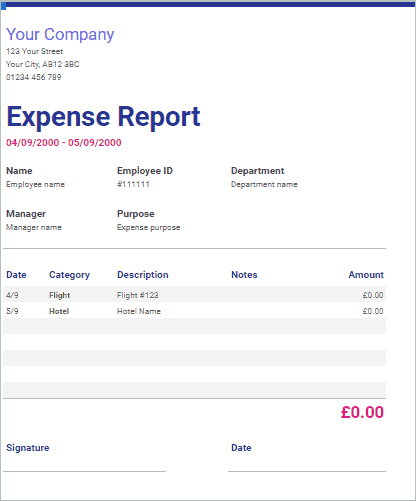Click the Employee ID value #111111
416x501 pixels.
pos(133,184)
